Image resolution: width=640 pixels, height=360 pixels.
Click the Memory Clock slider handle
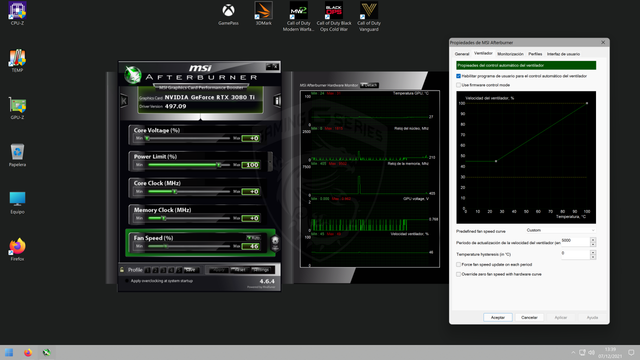click(163, 218)
